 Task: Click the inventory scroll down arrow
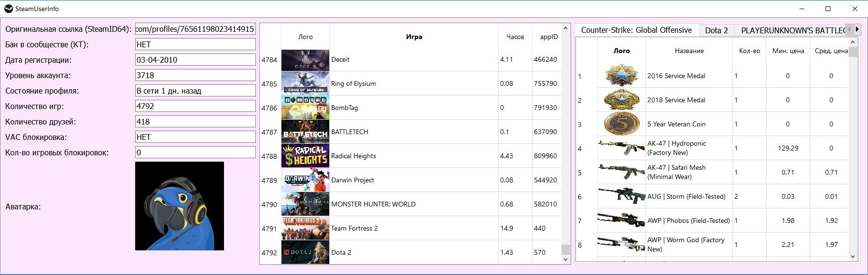[x=853, y=257]
